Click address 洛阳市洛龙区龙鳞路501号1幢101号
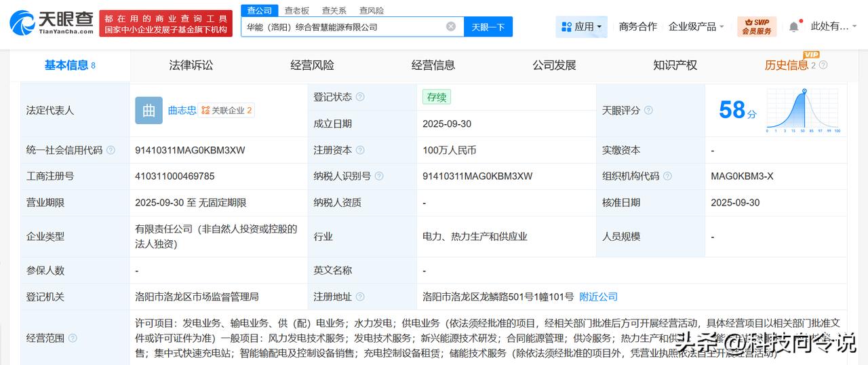 click(x=498, y=296)
